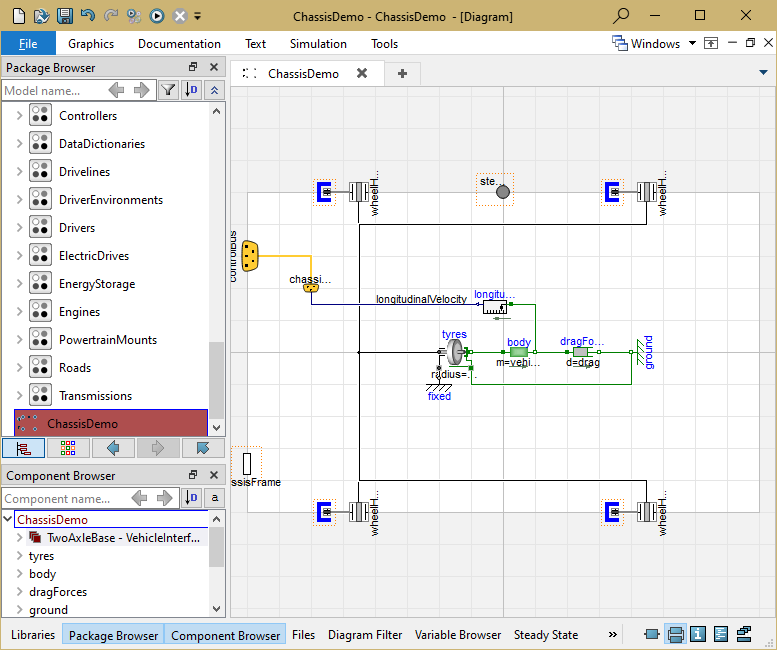Toggle the Component Browser panel button
The image size is (777, 650).
coord(226,635)
